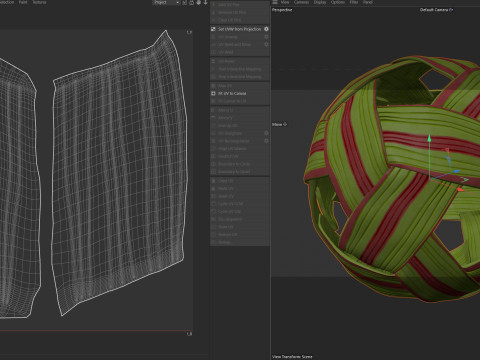Viewport: 480px width, 360px height.
Task: Select the UV Rectangularize command
Action: [239, 141]
